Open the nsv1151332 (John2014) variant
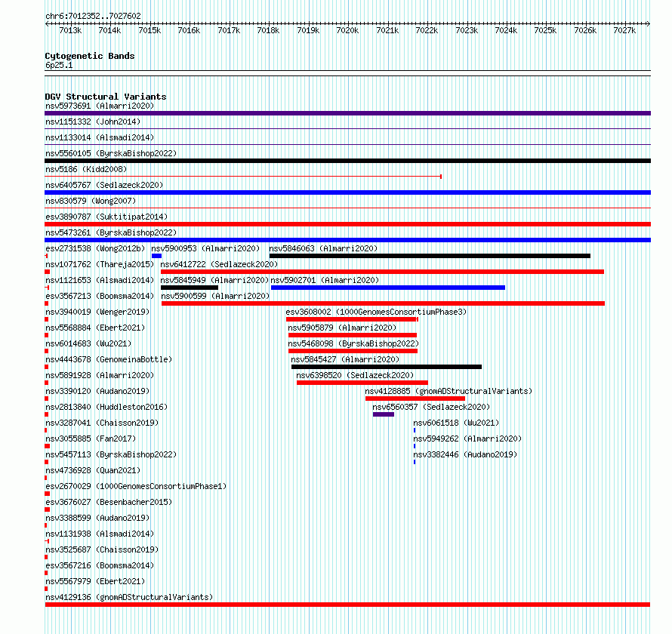Screen dimensions: 672x634 (x=93, y=122)
